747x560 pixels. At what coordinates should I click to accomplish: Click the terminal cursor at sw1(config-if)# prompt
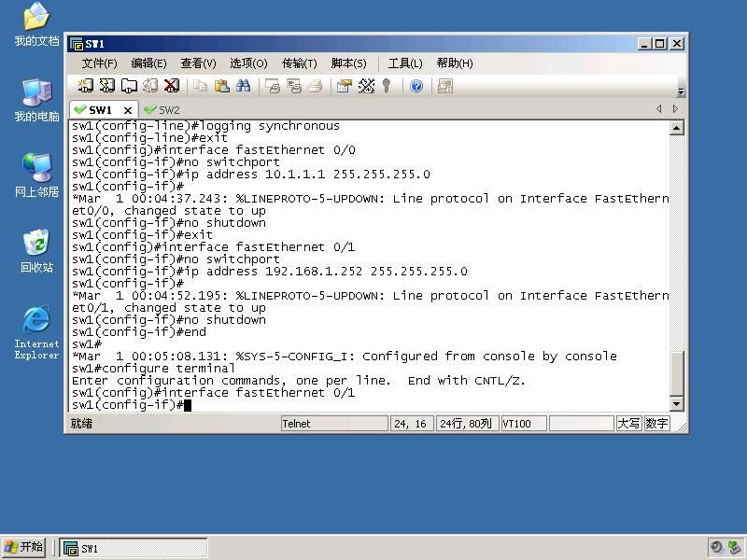(188, 405)
